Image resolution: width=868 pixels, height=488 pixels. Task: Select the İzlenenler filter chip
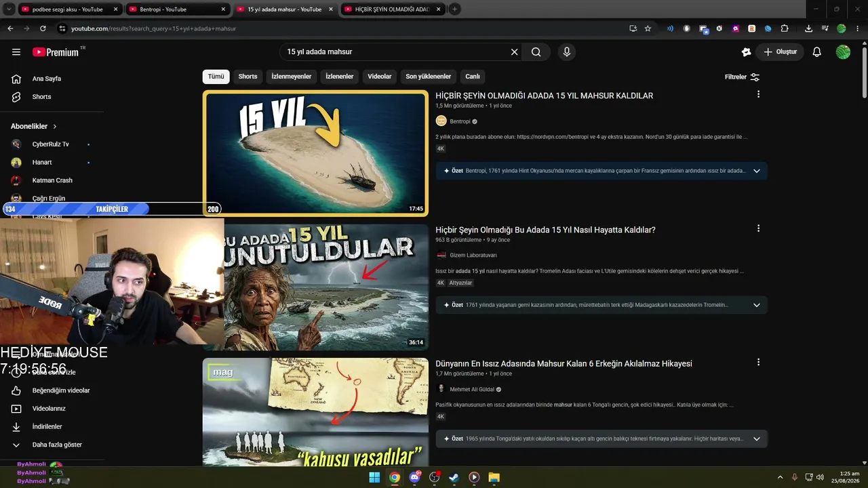point(339,77)
